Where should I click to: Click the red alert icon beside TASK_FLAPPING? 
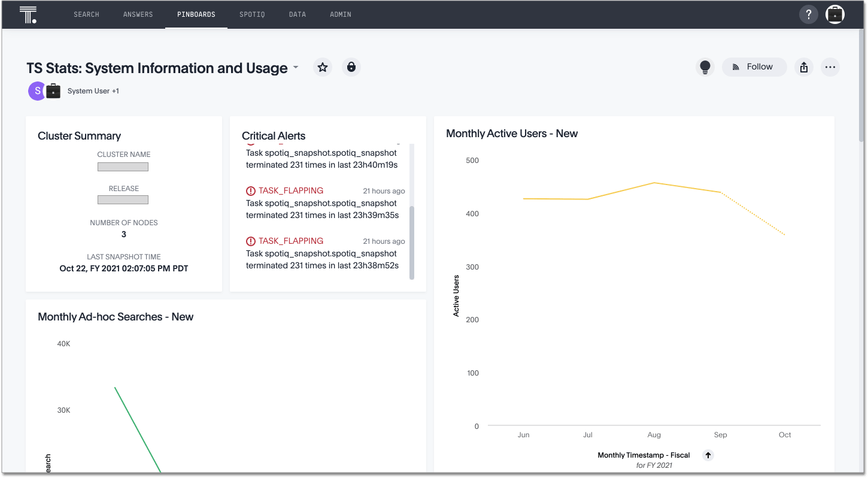coord(251,190)
